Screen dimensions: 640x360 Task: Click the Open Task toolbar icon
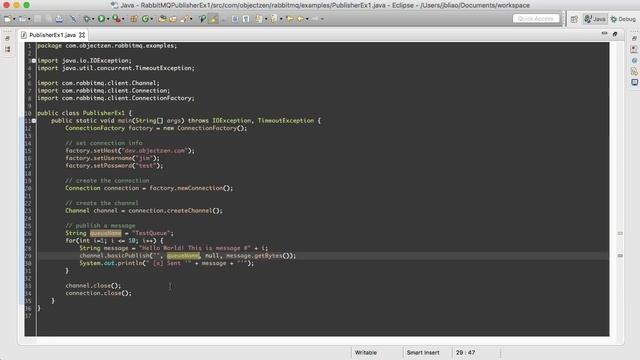coord(173,19)
